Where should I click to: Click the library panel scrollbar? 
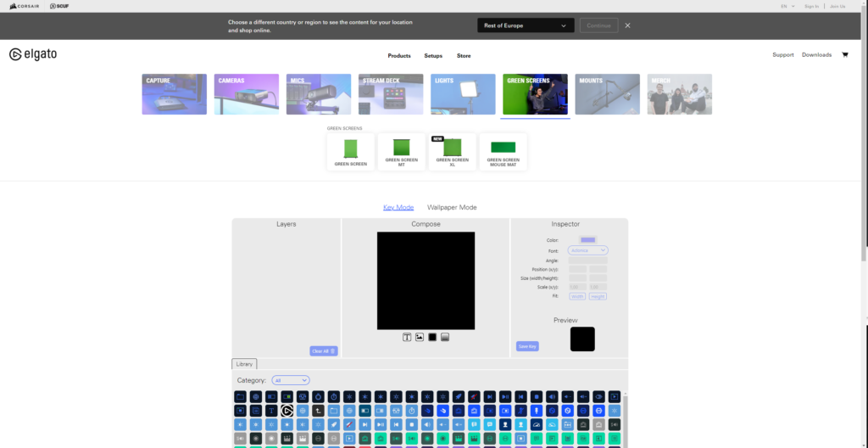626,420
